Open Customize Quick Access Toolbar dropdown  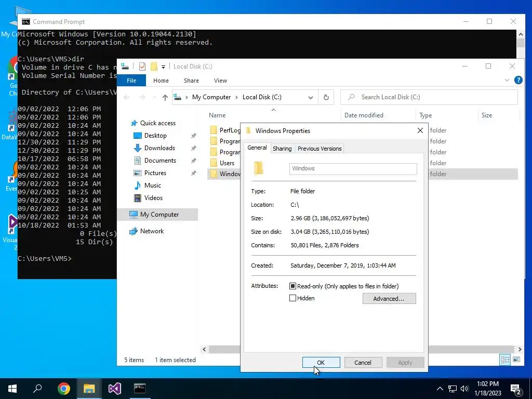pyautogui.click(x=163, y=67)
